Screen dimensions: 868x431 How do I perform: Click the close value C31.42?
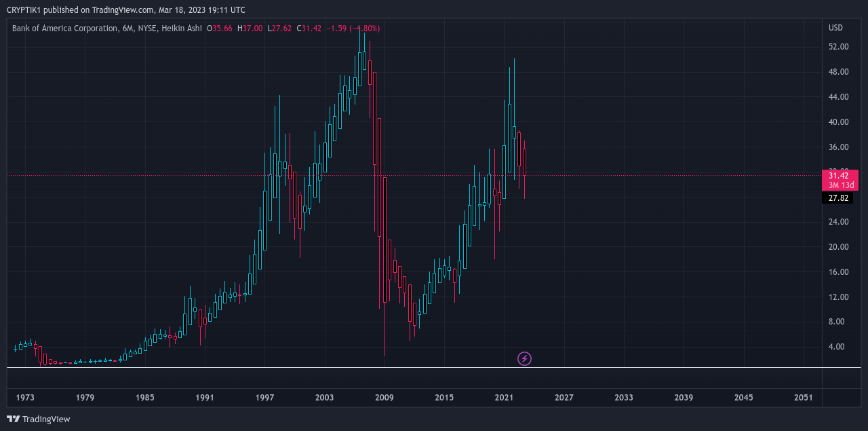(309, 29)
